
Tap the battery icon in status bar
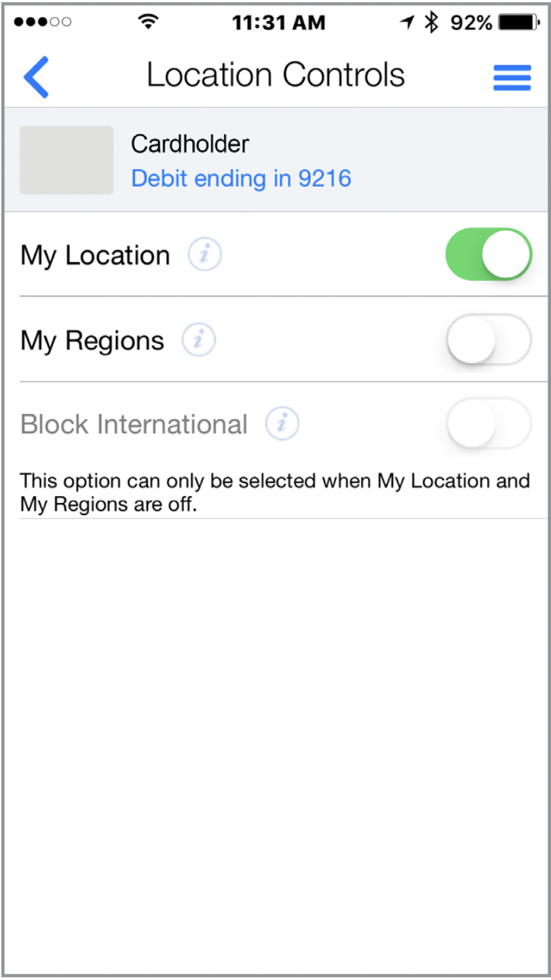coord(518,22)
